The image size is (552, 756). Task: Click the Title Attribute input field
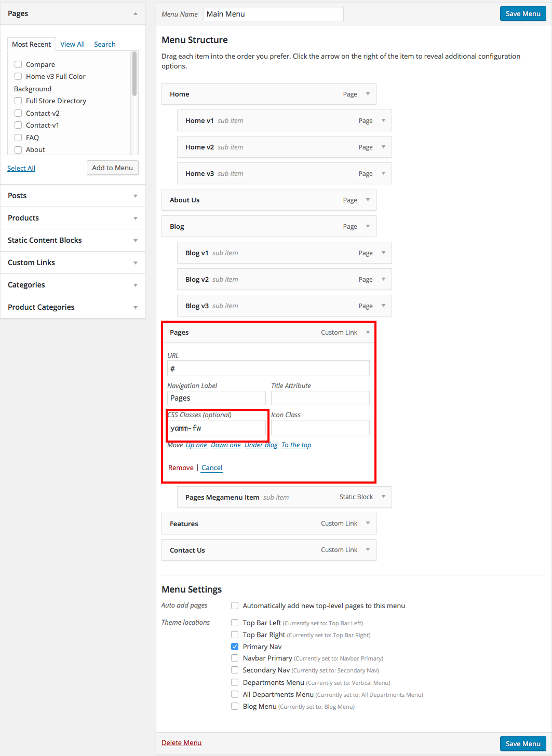point(320,398)
